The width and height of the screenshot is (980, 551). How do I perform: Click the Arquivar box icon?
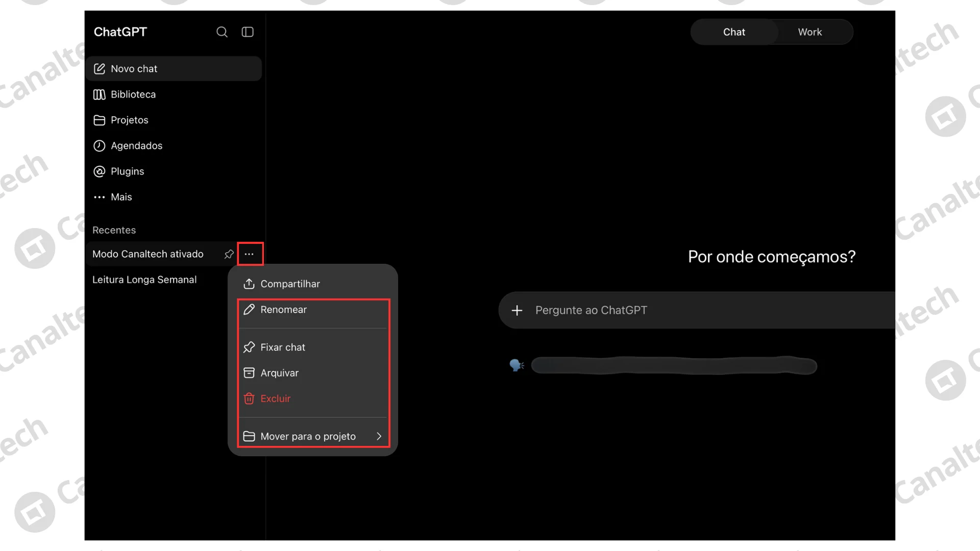[x=249, y=373]
